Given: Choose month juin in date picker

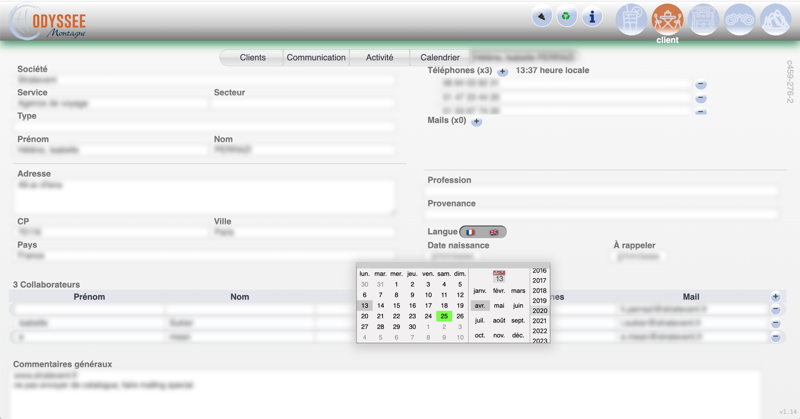Looking at the screenshot, I should pos(518,306).
